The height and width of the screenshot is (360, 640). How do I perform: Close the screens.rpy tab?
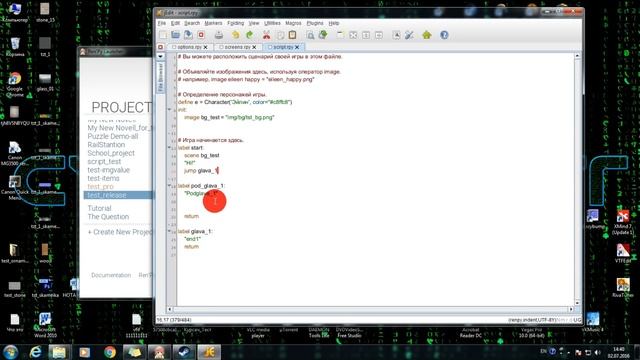point(254,47)
